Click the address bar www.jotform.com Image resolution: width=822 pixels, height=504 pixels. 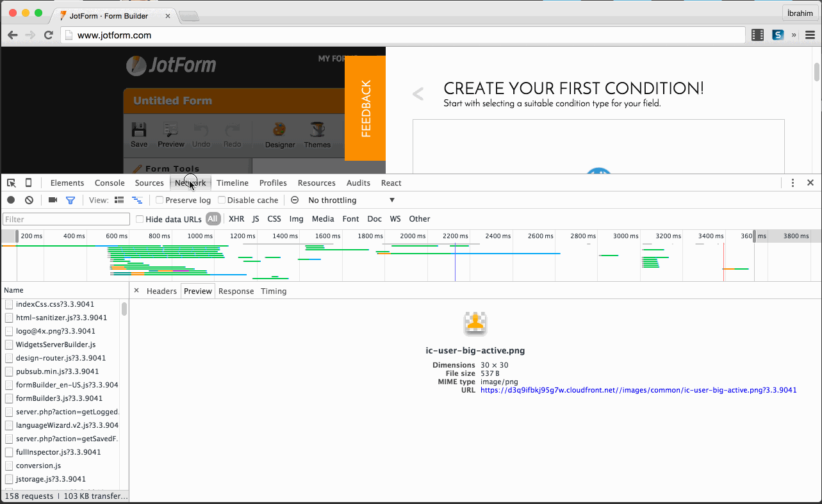click(x=404, y=35)
